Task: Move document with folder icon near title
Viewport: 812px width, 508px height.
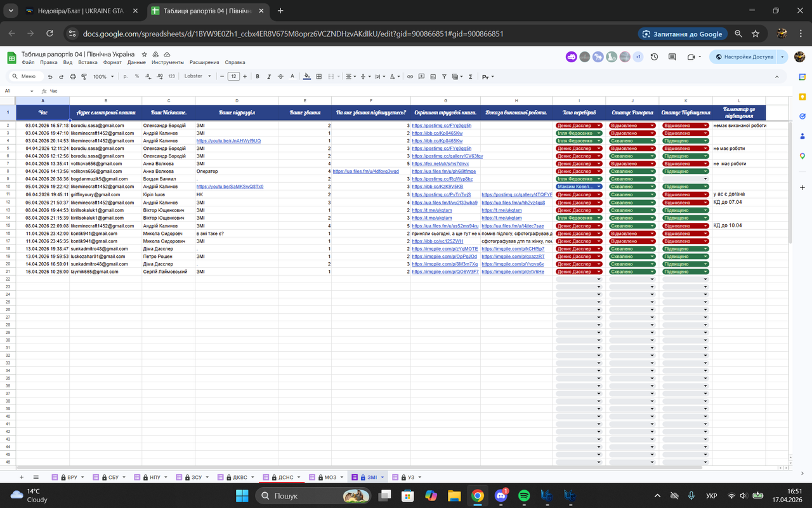Action: pos(155,55)
